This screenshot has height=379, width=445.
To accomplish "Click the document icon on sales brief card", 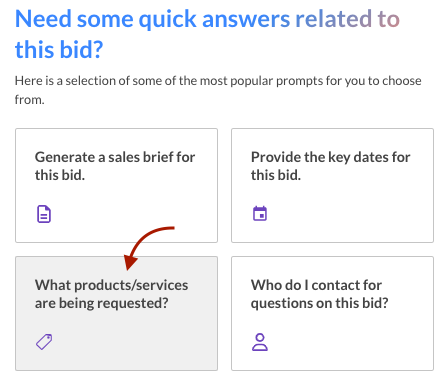I will tap(44, 214).
